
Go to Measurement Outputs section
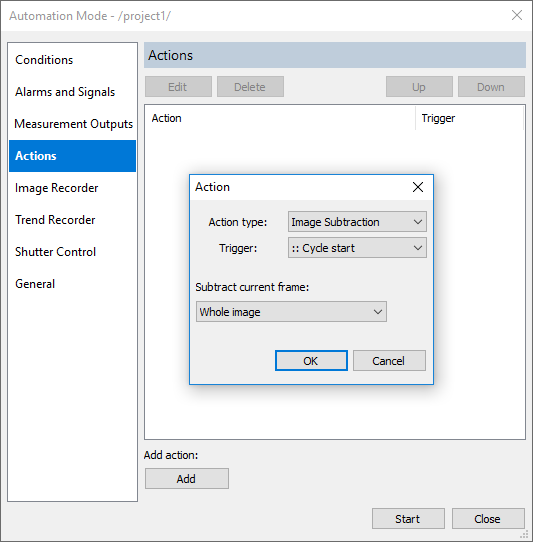72,124
